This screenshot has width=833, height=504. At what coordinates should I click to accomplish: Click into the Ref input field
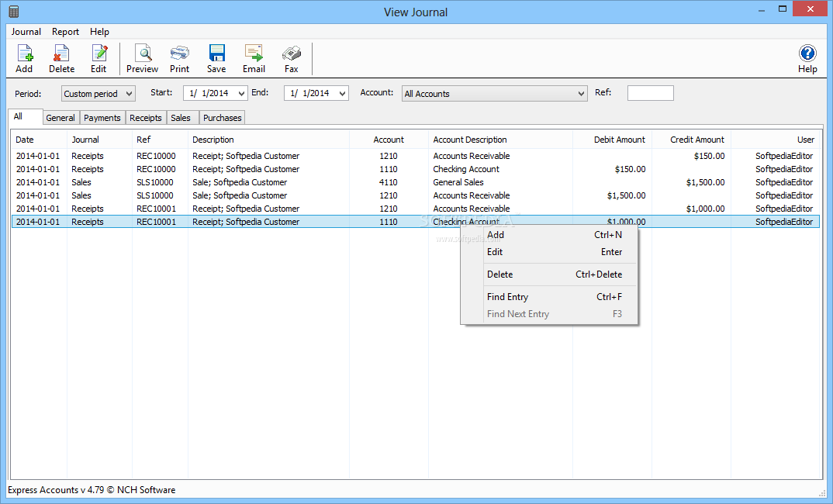pyautogui.click(x=650, y=93)
